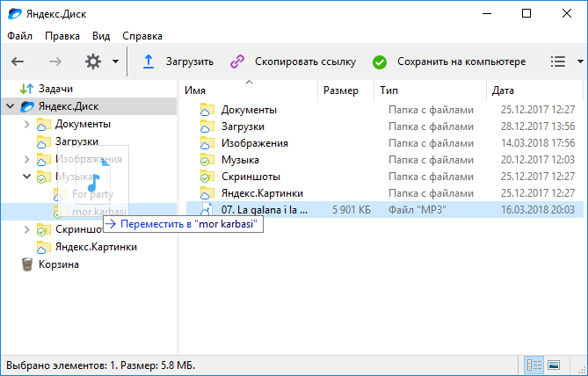Screen dimensions: 588x376
Task: Open the Файл menu
Action: [x=19, y=36]
